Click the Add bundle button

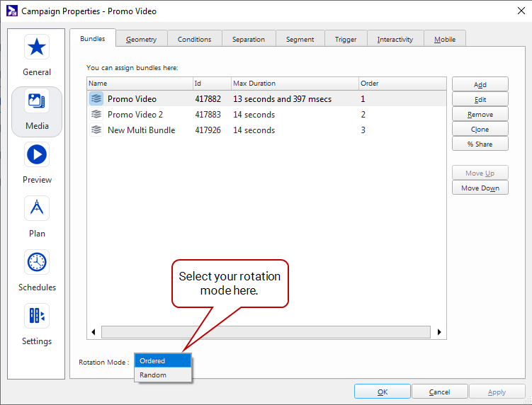(480, 85)
